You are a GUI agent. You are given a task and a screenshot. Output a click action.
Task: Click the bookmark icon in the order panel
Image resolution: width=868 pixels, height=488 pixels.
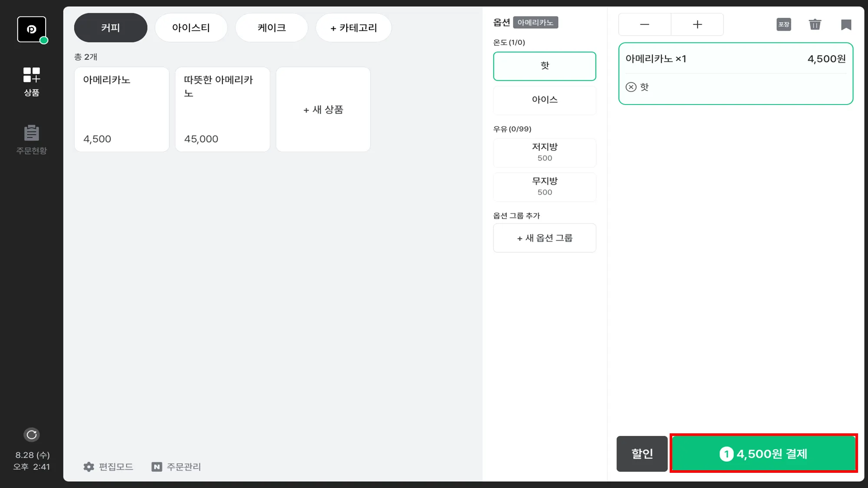845,24
